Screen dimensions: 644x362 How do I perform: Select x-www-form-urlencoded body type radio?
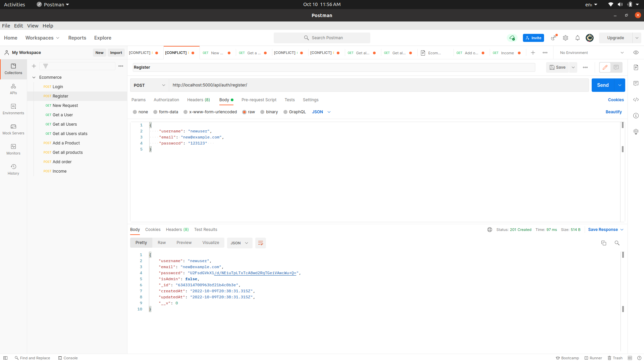185,112
